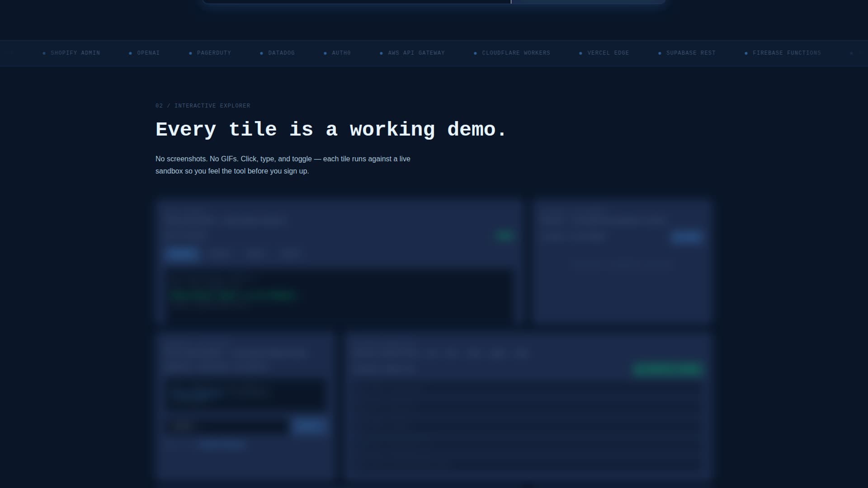Click the OpenAI integration label
The image size is (868, 488).
tap(148, 53)
